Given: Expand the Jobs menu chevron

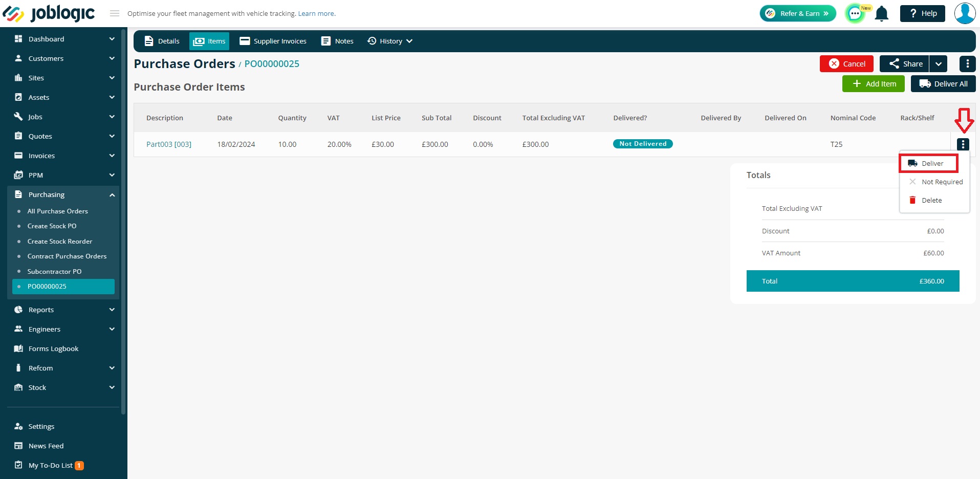Looking at the screenshot, I should tap(112, 117).
